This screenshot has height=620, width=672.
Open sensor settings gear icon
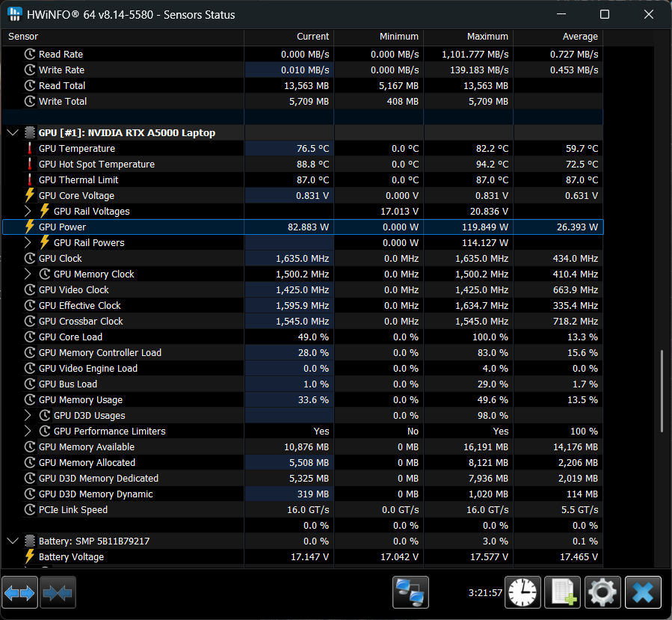coord(602,592)
